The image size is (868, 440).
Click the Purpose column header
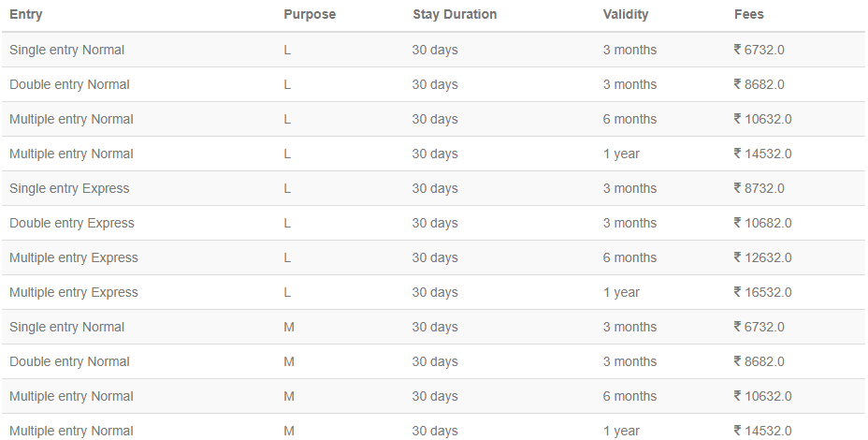[310, 14]
